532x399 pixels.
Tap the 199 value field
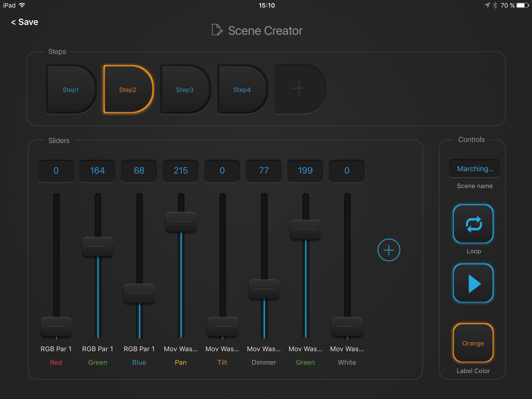pyautogui.click(x=305, y=171)
